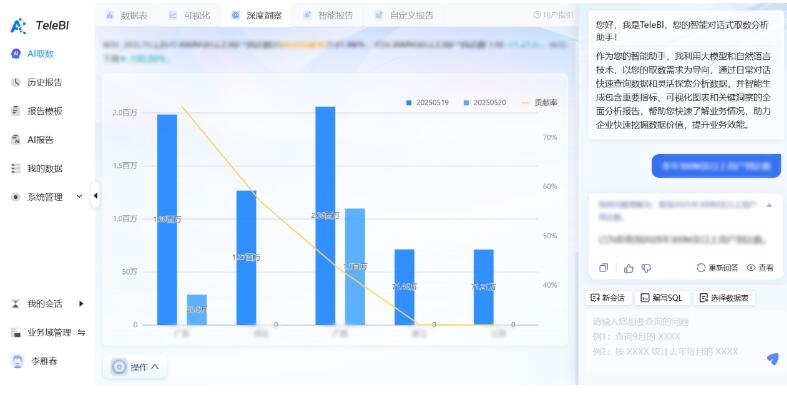Toggle the 20250519 legend series

427,102
